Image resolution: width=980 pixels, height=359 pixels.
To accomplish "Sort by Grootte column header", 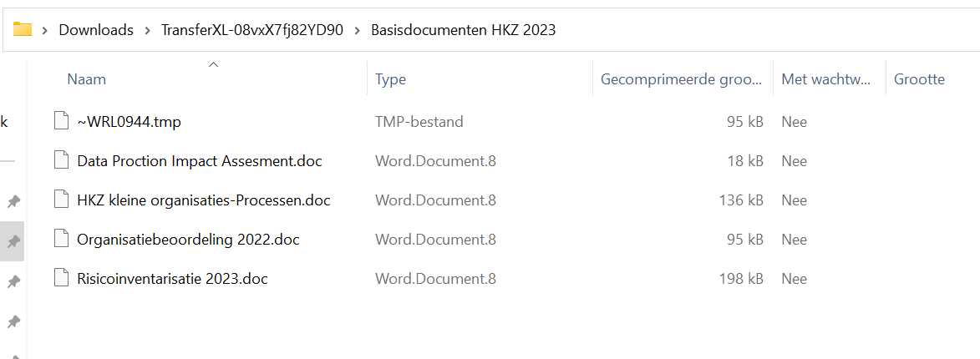I will (919, 79).
